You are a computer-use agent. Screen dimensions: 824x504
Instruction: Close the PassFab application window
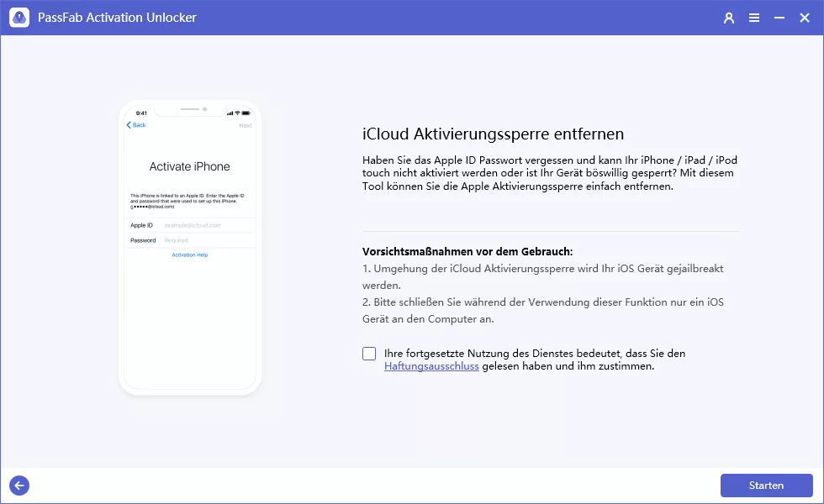(x=805, y=17)
